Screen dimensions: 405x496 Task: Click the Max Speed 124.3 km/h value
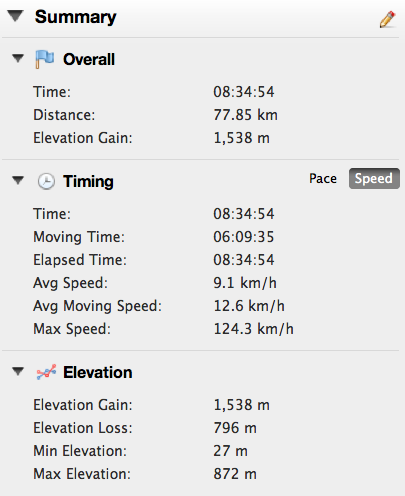coord(253,329)
